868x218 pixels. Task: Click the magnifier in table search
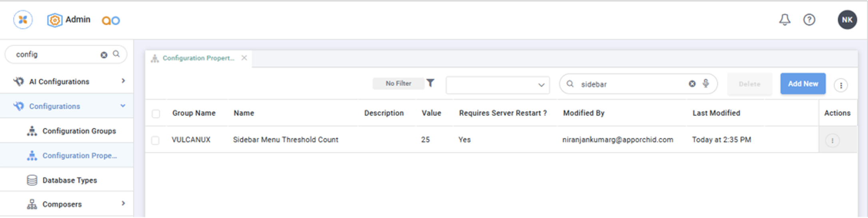[x=570, y=84]
